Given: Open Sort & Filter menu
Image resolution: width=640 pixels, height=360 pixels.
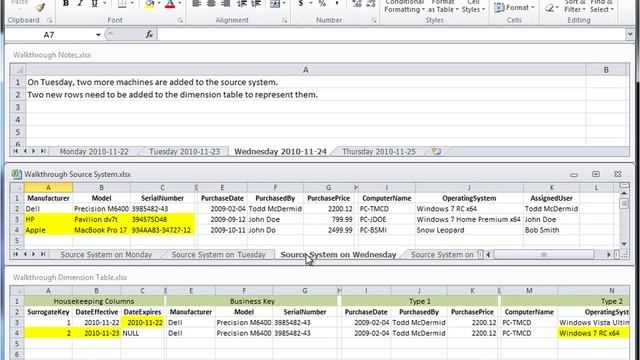Looking at the screenshot, I should [575, 6].
